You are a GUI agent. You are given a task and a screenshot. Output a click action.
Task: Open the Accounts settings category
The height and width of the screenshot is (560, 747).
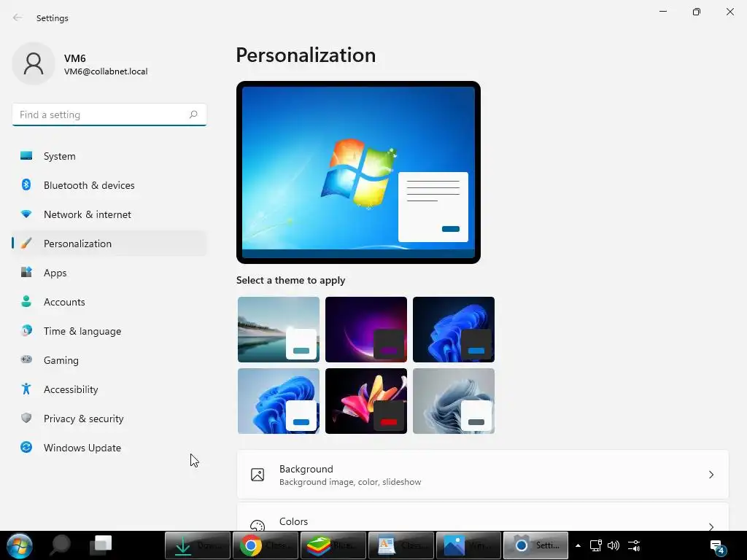tap(109, 302)
